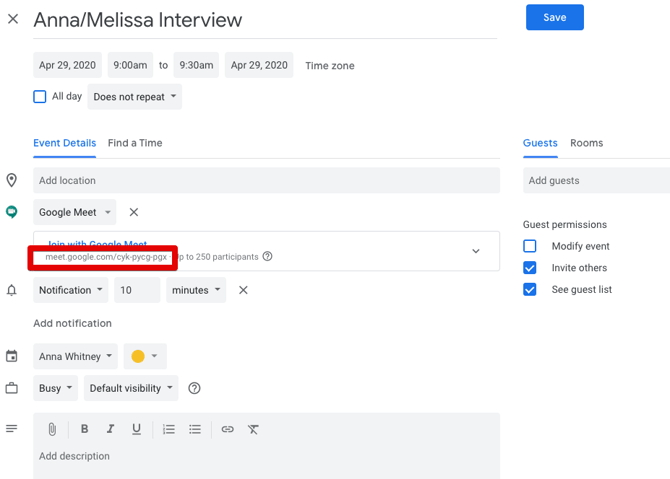Enable the All day checkbox
This screenshot has height=479, width=670.
40,97
